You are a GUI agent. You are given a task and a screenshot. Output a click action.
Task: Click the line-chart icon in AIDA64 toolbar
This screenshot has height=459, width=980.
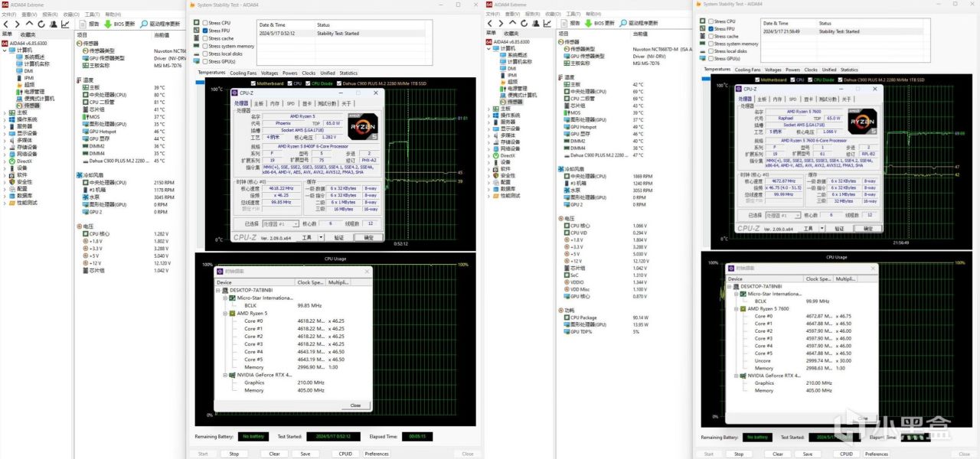66,24
